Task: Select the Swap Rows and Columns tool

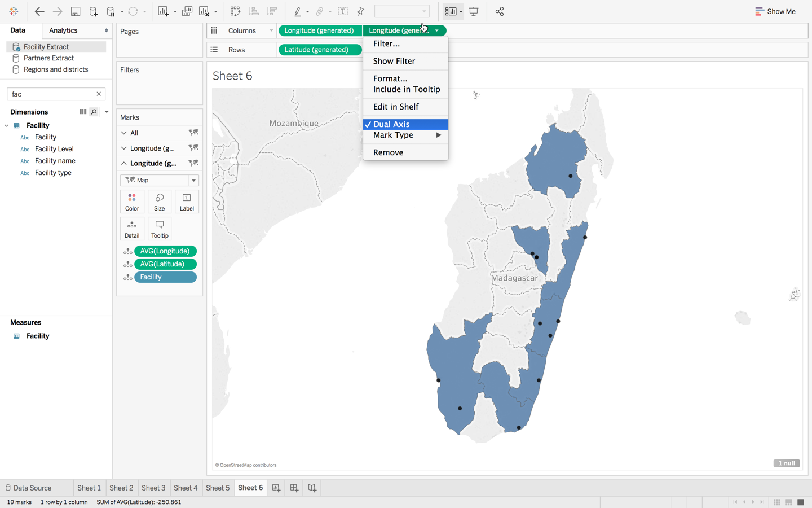Action: pyautogui.click(x=235, y=11)
